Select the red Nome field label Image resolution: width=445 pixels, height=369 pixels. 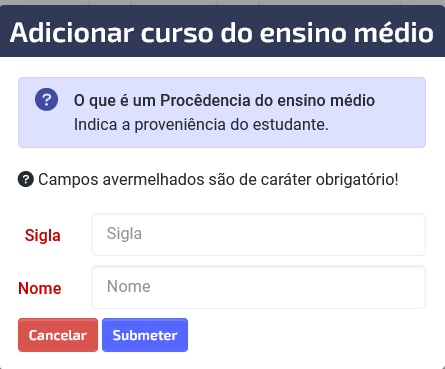[40, 288]
